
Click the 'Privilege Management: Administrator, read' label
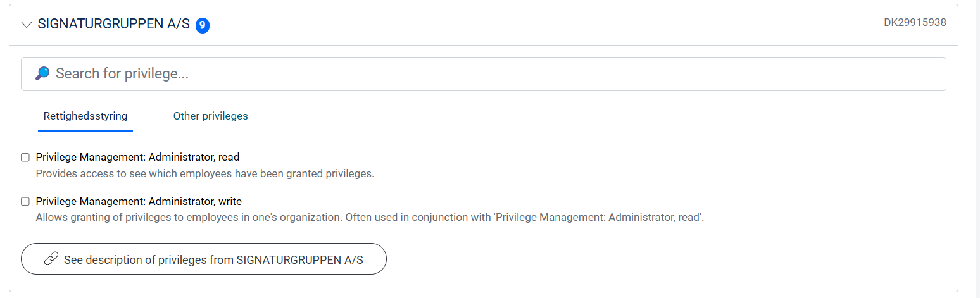(137, 157)
